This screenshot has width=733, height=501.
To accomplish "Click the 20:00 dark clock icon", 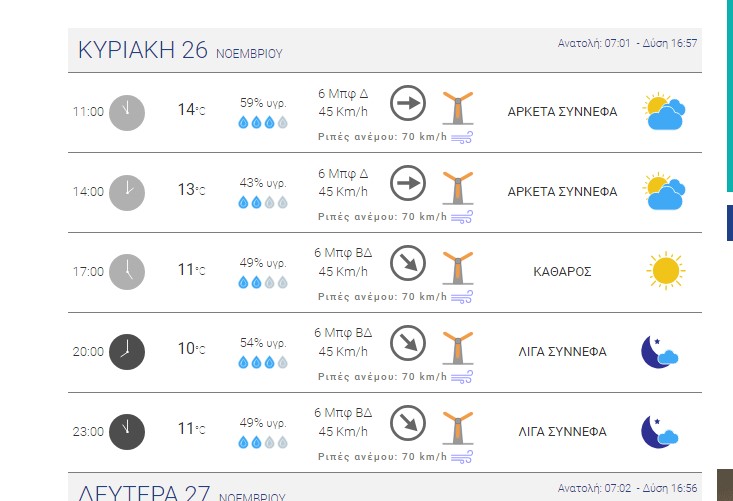I will [127, 351].
